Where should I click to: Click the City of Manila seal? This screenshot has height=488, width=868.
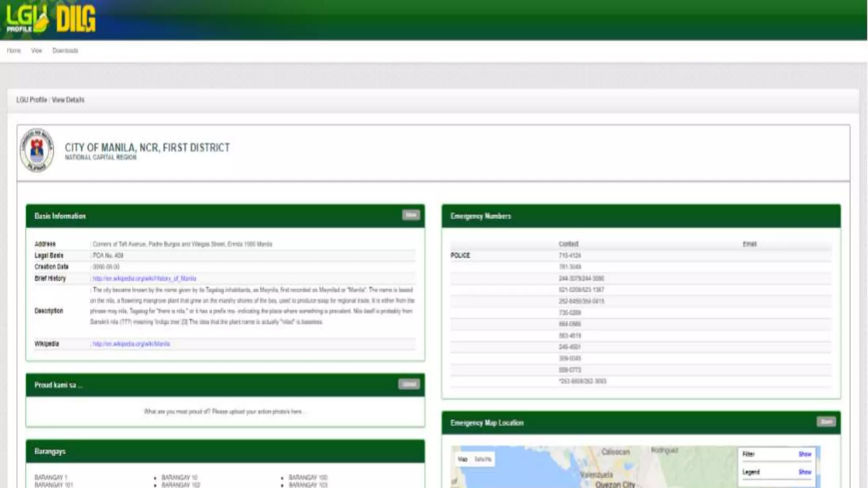pyautogui.click(x=37, y=150)
